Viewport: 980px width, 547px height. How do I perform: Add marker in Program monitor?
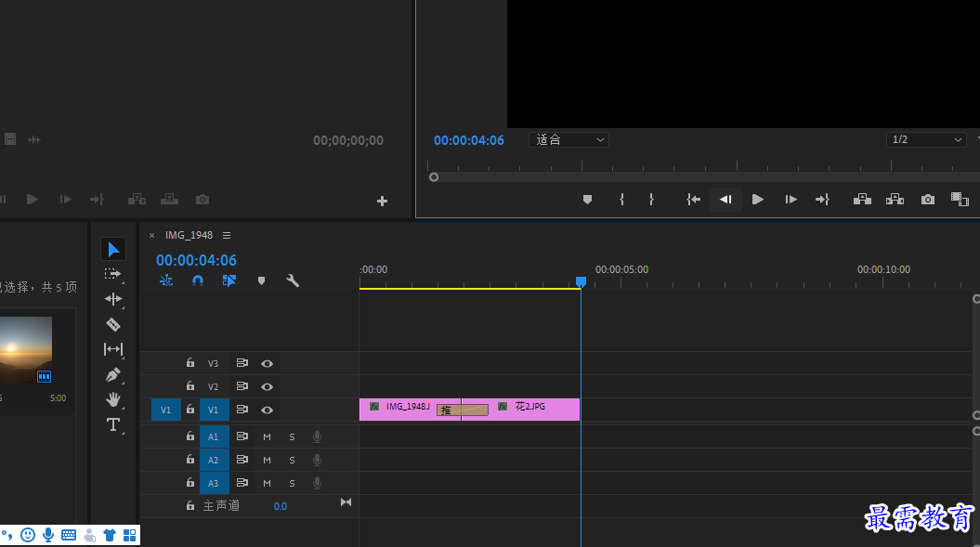point(587,200)
